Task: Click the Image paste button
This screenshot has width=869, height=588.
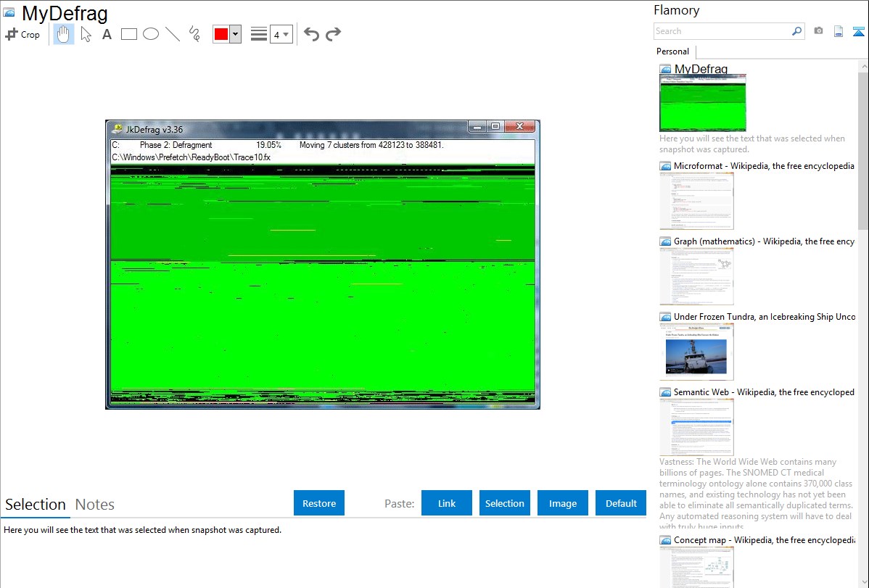Action: pyautogui.click(x=562, y=503)
